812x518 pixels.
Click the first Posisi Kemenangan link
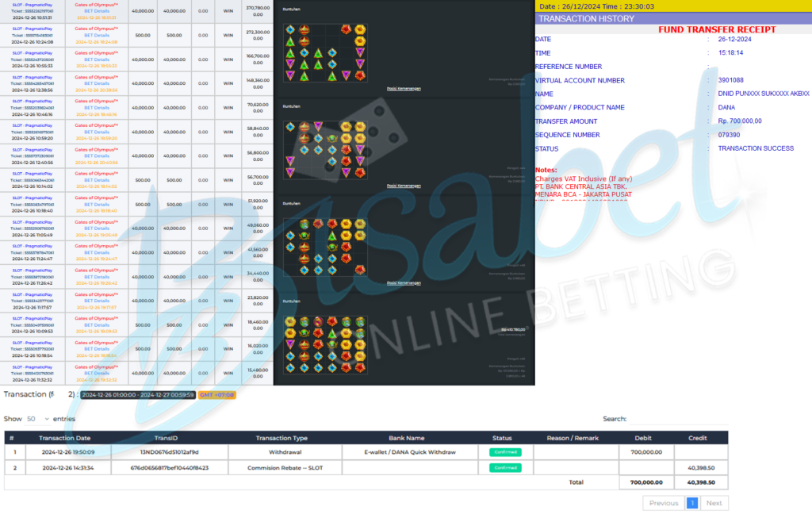click(x=404, y=89)
